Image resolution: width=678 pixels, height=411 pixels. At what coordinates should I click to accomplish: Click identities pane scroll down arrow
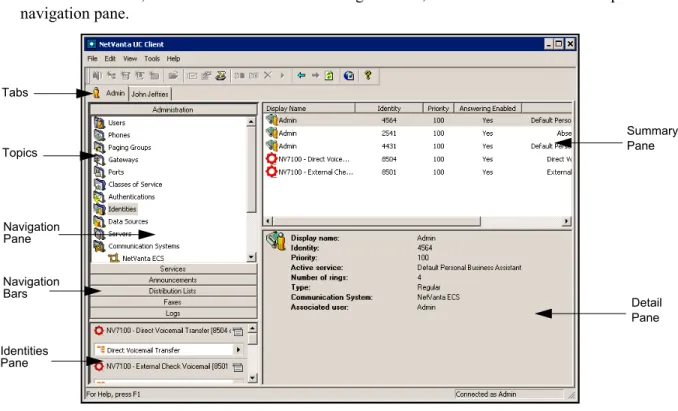pos(253,378)
